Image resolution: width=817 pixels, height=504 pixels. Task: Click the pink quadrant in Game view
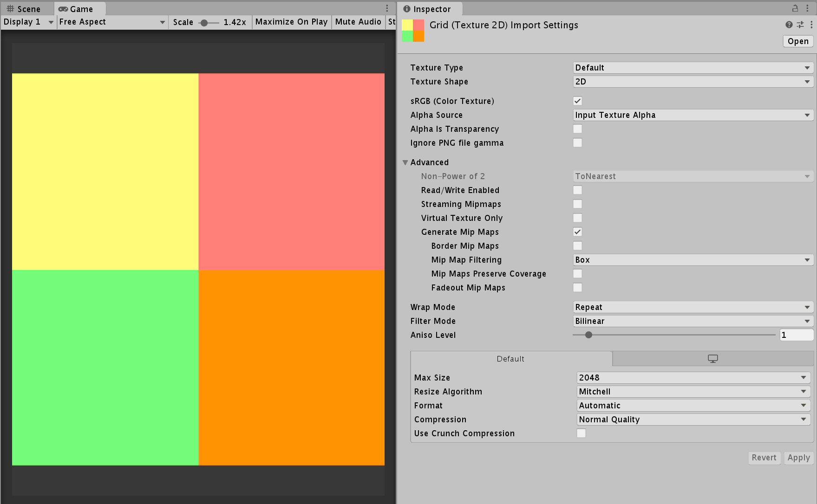292,172
